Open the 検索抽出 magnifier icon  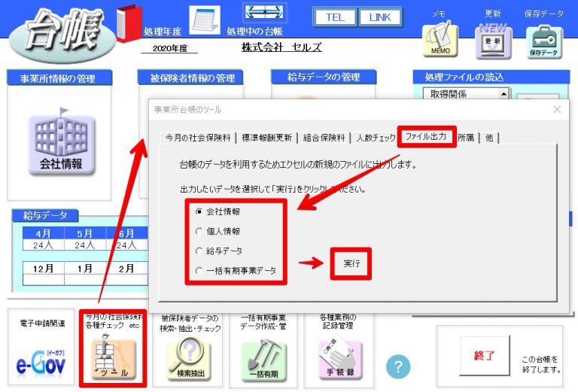click(x=190, y=358)
